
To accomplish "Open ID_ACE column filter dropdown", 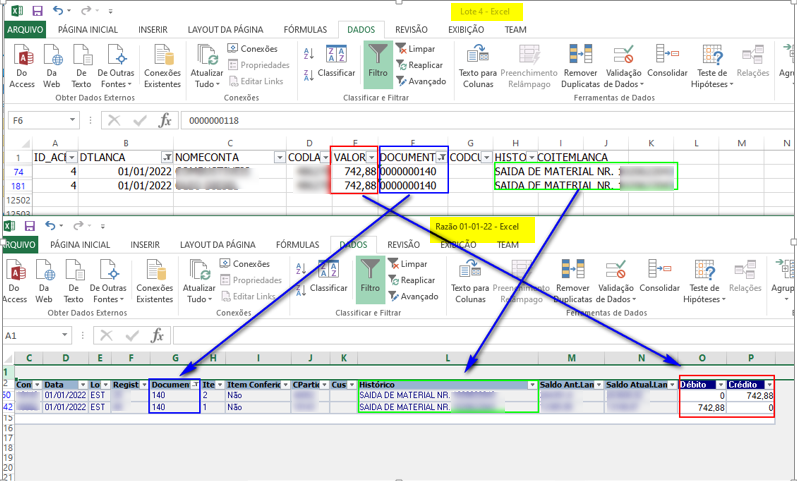I will [x=72, y=158].
